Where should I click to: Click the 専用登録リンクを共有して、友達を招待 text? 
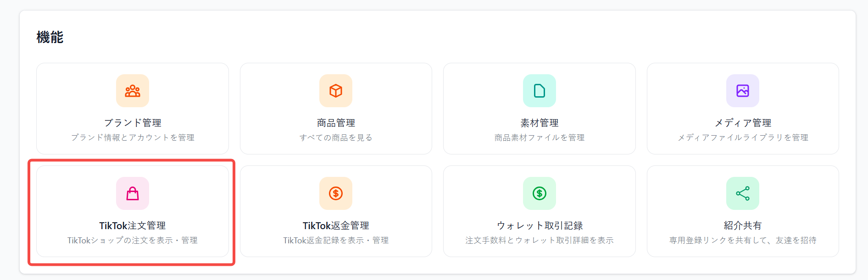pos(743,240)
